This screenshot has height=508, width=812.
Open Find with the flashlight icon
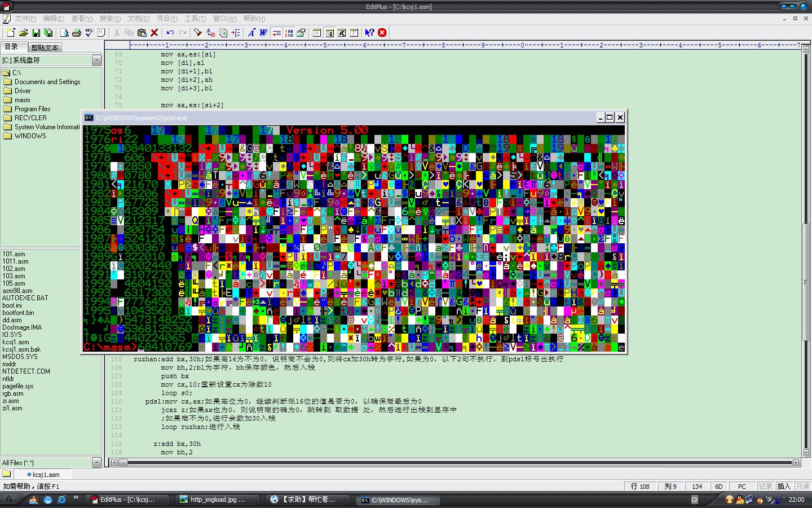(x=198, y=33)
